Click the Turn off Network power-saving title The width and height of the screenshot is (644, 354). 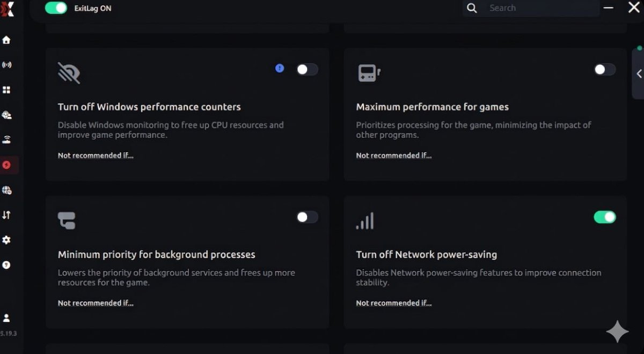pyautogui.click(x=427, y=254)
